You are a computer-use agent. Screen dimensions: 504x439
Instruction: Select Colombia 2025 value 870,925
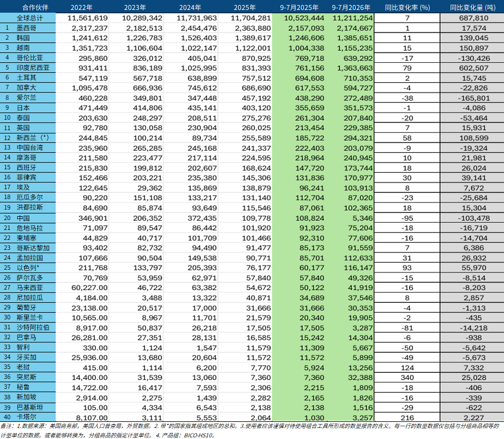(x=256, y=58)
